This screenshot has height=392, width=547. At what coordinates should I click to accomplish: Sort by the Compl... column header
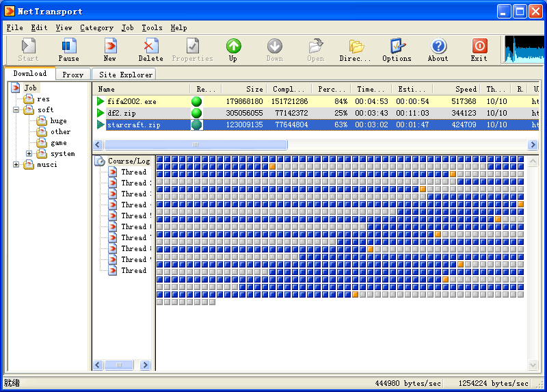(289, 89)
